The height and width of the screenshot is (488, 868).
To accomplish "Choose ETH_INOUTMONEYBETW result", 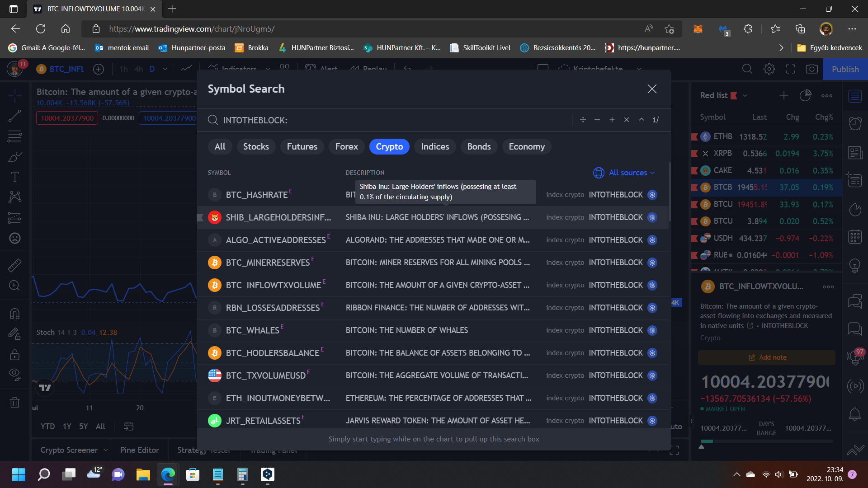I will tap(432, 398).
